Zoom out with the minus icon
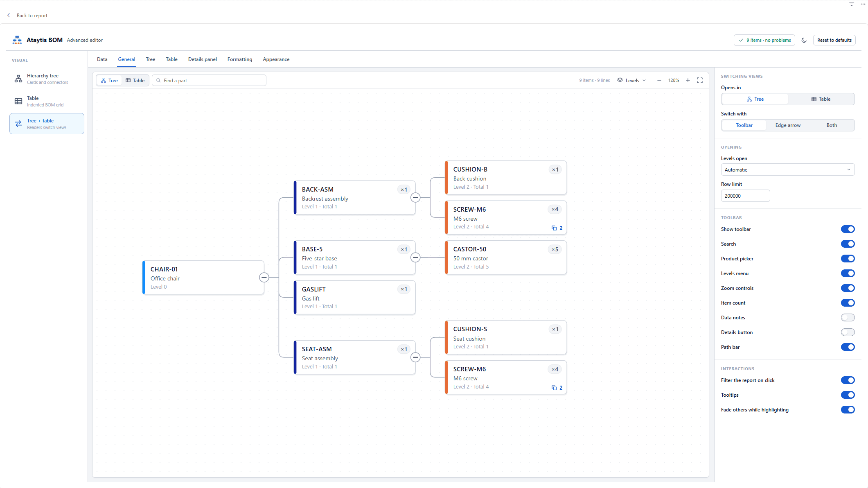This screenshot has height=488, width=868. [659, 80]
